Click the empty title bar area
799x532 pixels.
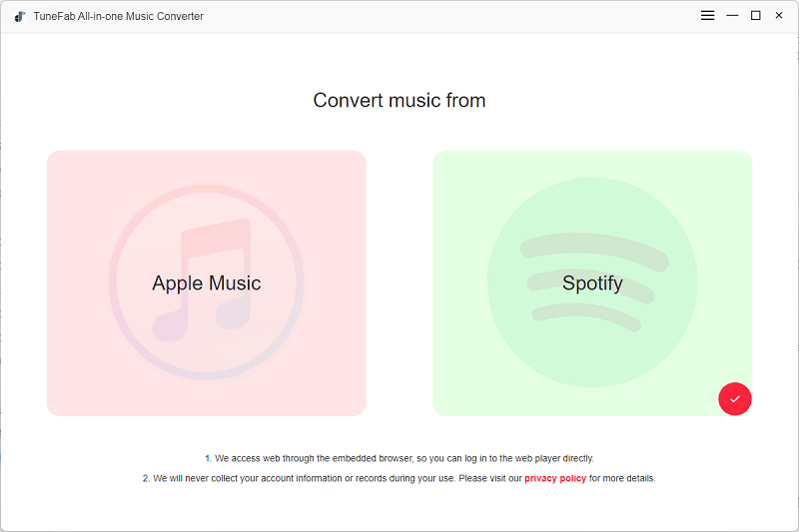449,16
